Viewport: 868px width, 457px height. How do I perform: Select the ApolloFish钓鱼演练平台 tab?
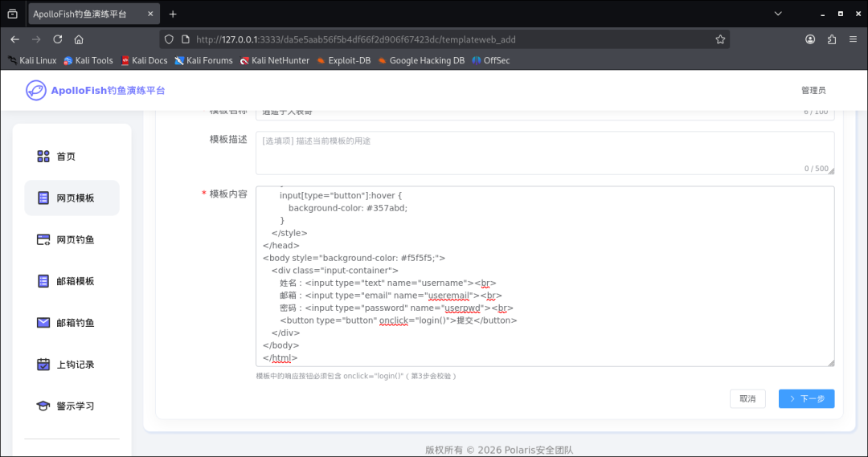(94, 14)
